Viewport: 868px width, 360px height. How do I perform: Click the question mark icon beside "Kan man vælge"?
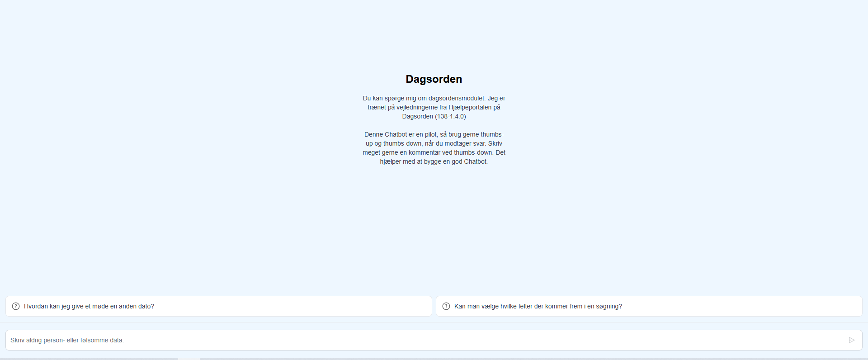(446, 306)
